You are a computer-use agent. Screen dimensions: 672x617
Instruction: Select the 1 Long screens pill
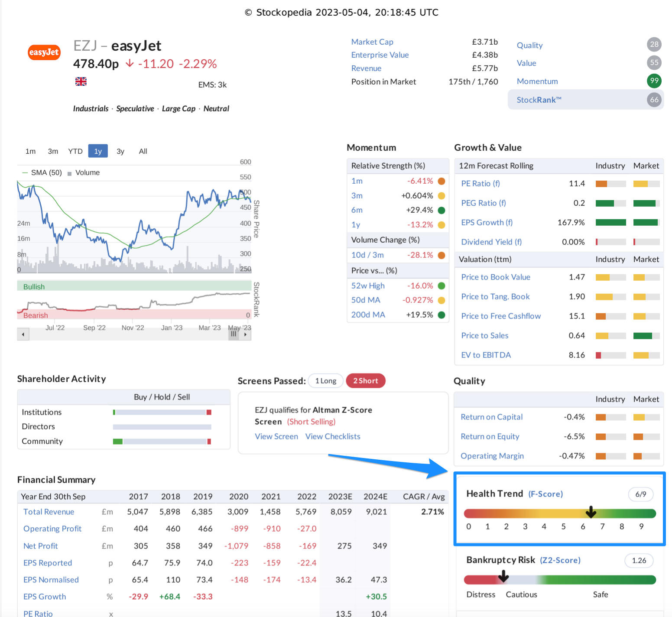325,381
